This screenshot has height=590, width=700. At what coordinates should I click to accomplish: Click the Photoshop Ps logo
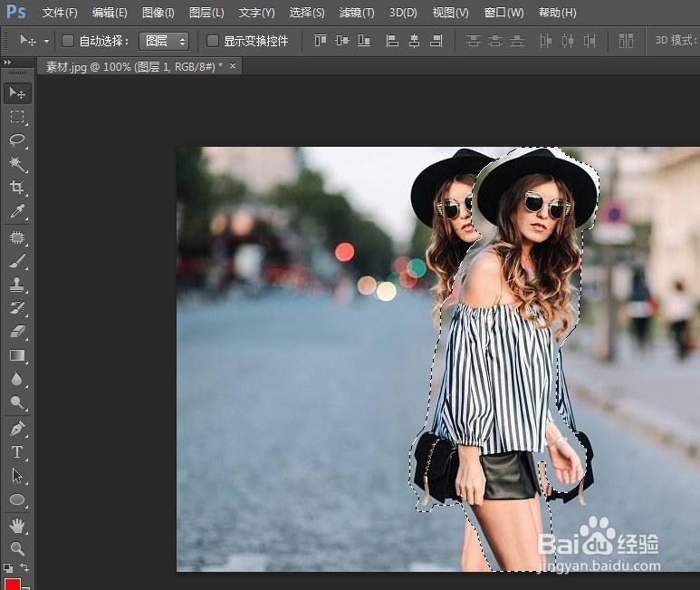coord(16,12)
